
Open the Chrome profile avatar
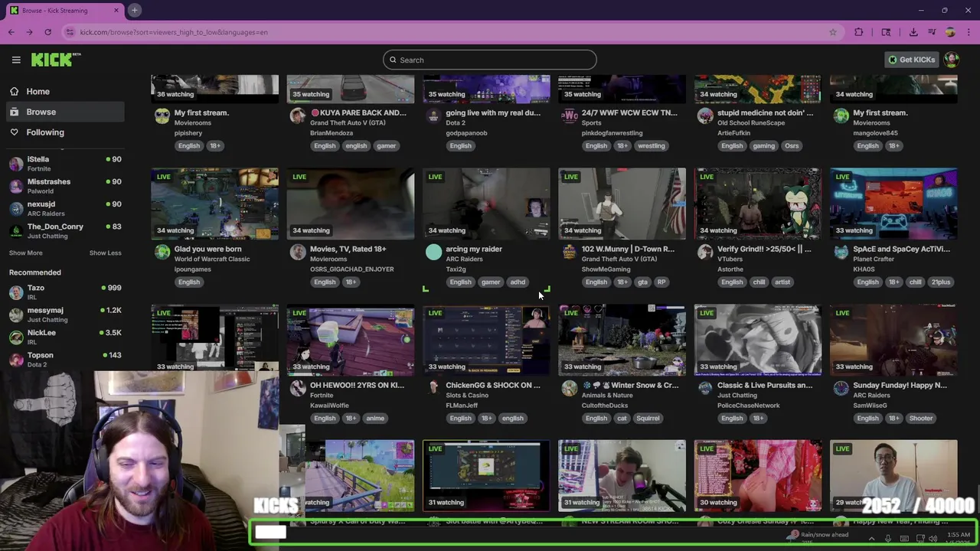950,32
